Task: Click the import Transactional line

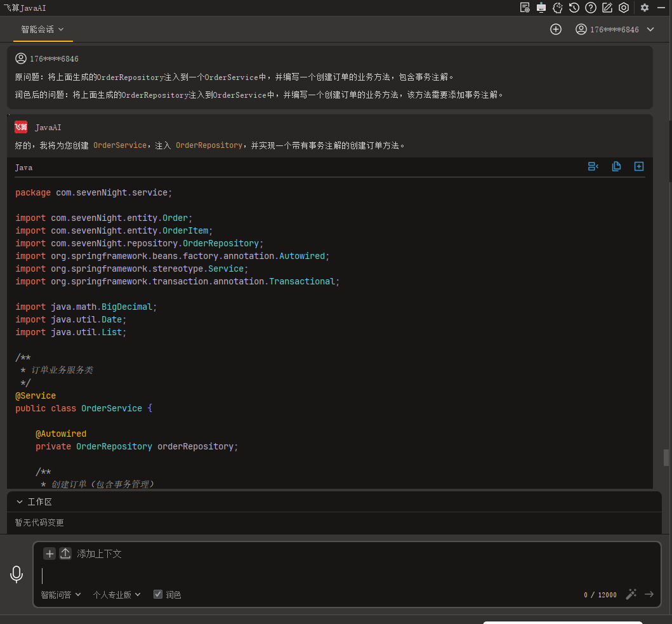Action: 178,281
